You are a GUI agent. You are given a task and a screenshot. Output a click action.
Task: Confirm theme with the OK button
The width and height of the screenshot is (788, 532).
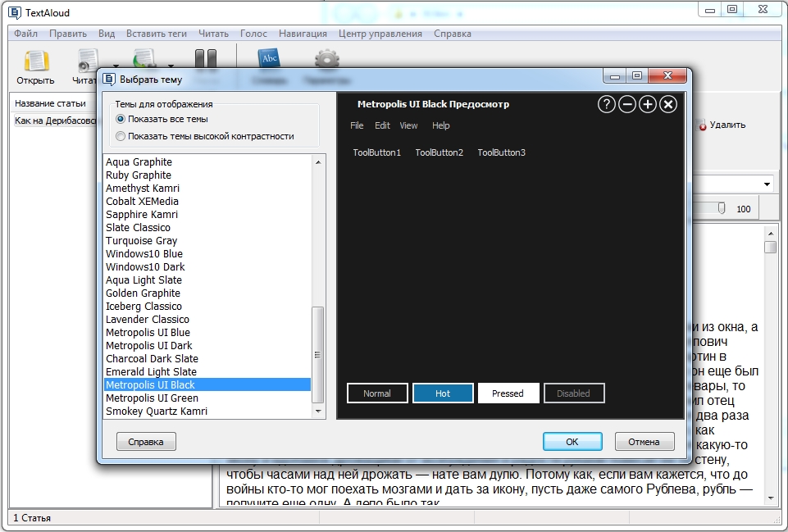click(x=572, y=442)
